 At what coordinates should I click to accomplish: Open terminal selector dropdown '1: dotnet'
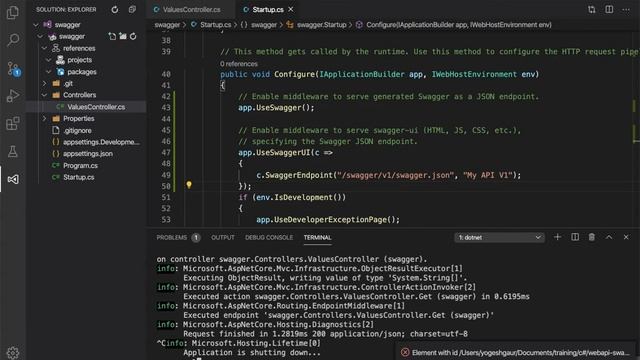499,238
